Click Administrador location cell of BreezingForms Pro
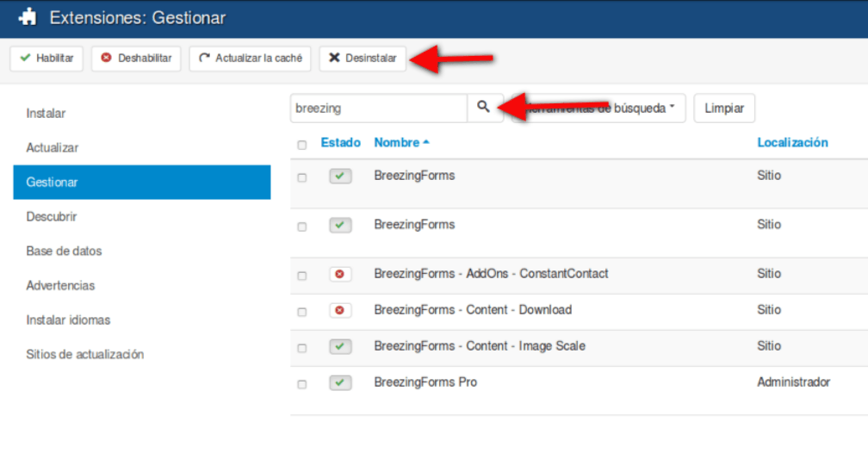This screenshot has height=453, width=868. 793,382
